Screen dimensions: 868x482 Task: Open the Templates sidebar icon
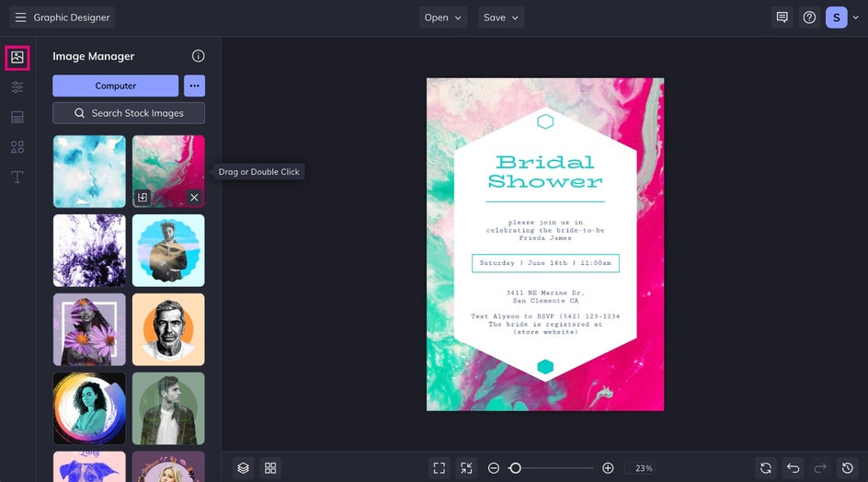point(17,117)
